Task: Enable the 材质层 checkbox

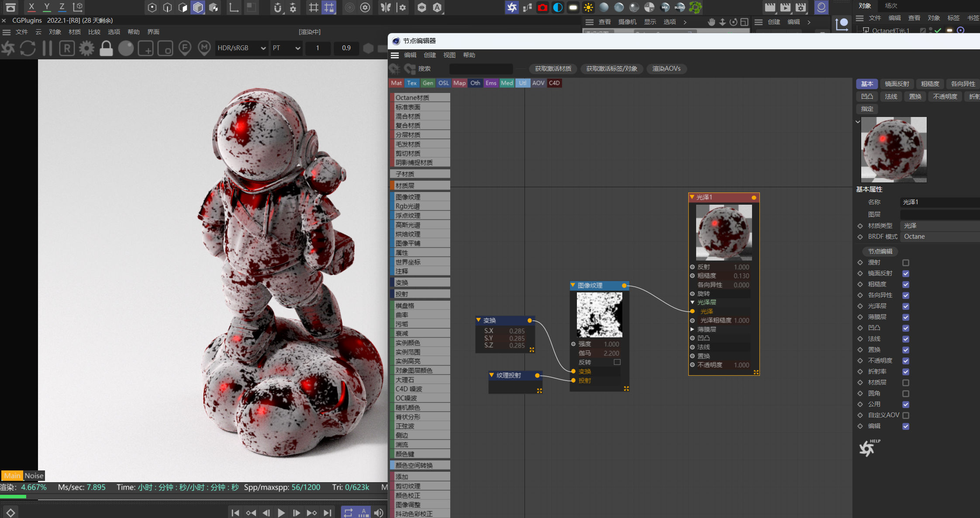Action: coord(906,383)
